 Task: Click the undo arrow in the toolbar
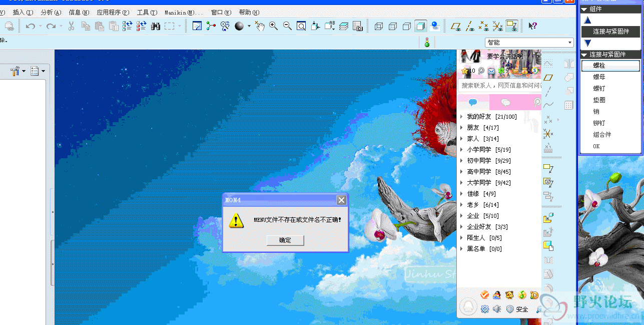click(31, 26)
